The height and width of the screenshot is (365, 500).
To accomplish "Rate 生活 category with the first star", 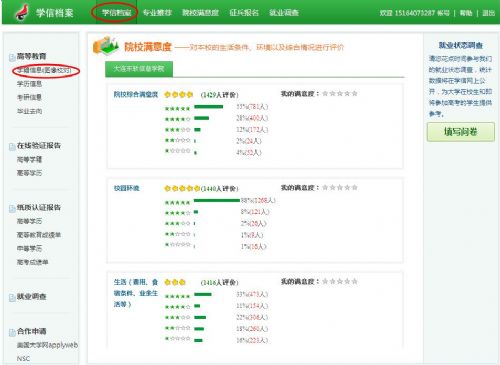I will [x=325, y=281].
